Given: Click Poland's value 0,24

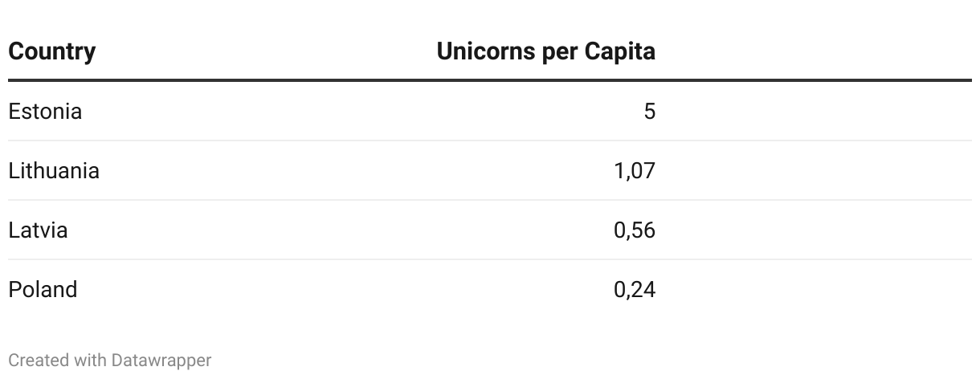Looking at the screenshot, I should (x=635, y=290).
